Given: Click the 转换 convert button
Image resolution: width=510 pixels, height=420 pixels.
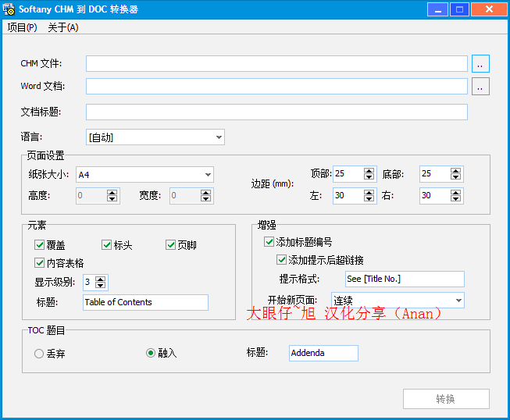Looking at the screenshot, I should [x=446, y=399].
